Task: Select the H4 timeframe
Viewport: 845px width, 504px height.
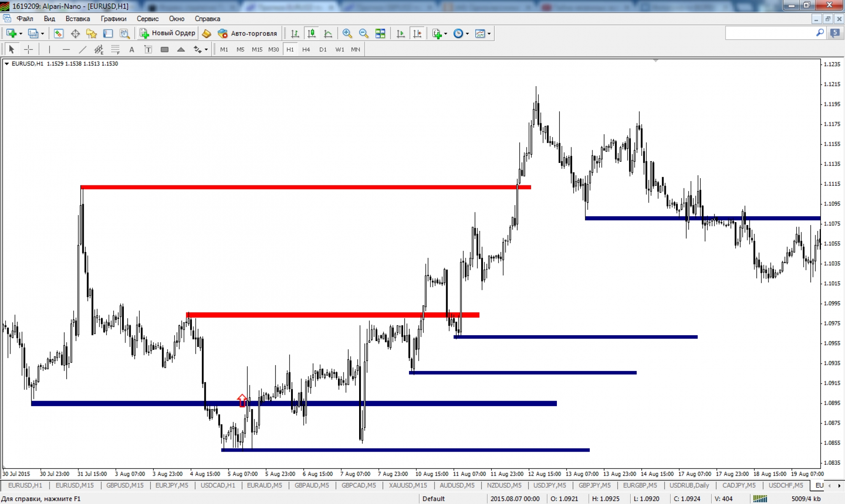Action: click(x=306, y=49)
